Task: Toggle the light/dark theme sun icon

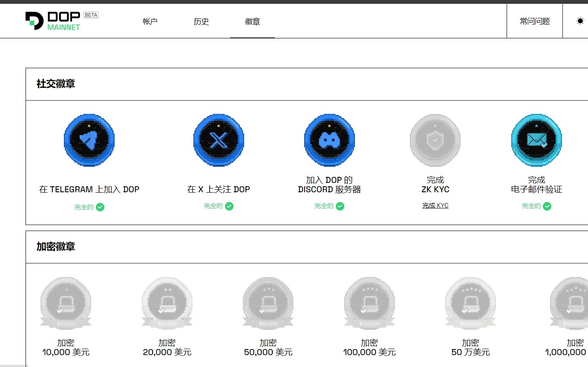Action: pos(580,21)
